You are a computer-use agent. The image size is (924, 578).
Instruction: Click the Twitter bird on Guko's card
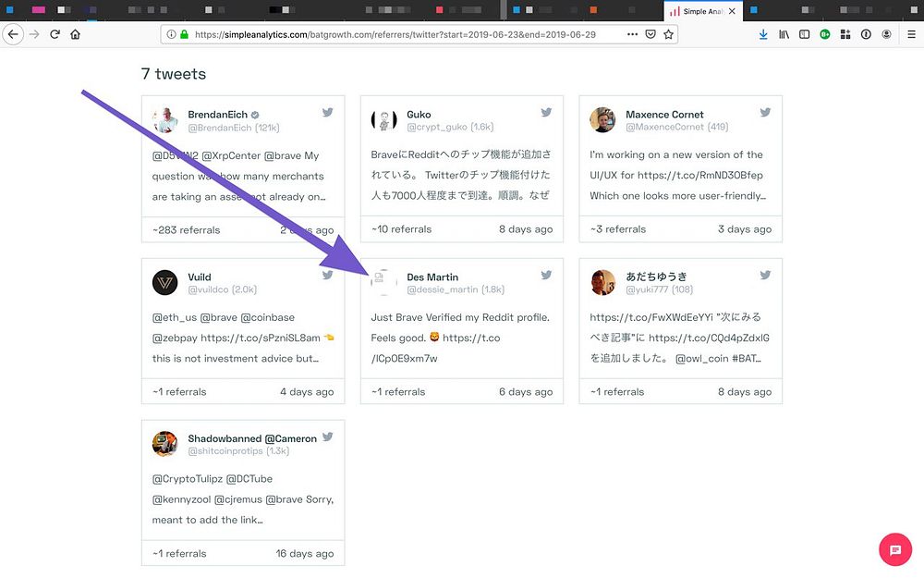coord(546,112)
